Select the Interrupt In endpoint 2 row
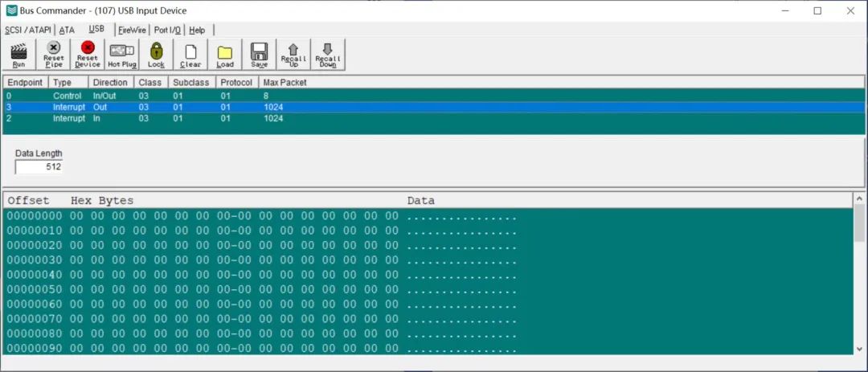Screen dimensions: 868x372 tap(433, 118)
